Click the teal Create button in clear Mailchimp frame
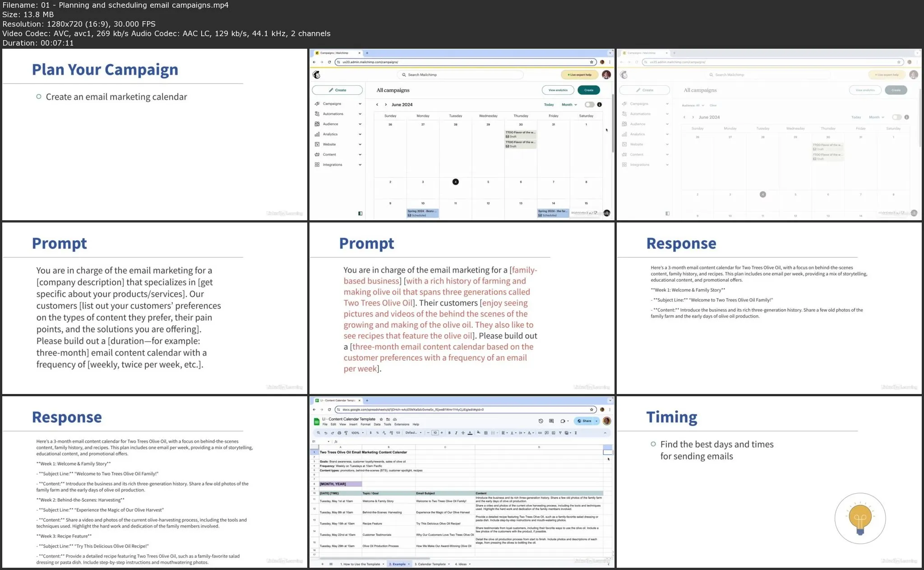The height and width of the screenshot is (570, 924). [x=589, y=90]
